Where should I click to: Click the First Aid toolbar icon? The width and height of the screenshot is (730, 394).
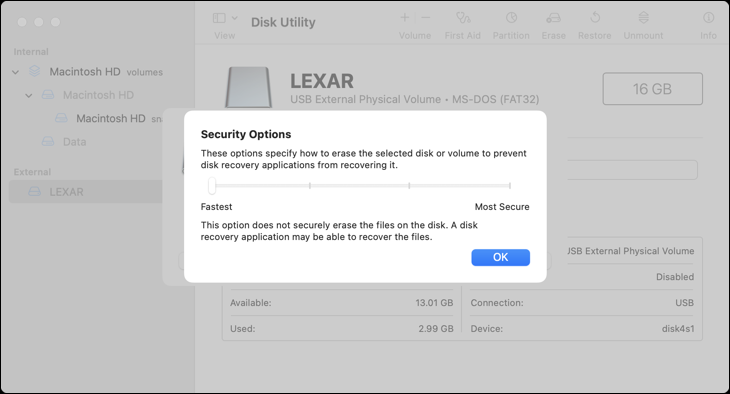[x=463, y=18]
